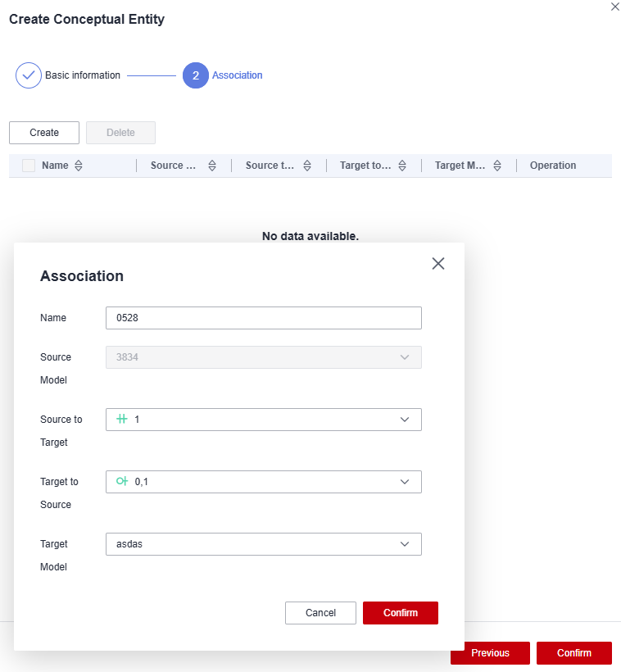Viewport: 621px width, 672px height.
Task: Click the Source to Target chevron arrow
Action: 405,420
